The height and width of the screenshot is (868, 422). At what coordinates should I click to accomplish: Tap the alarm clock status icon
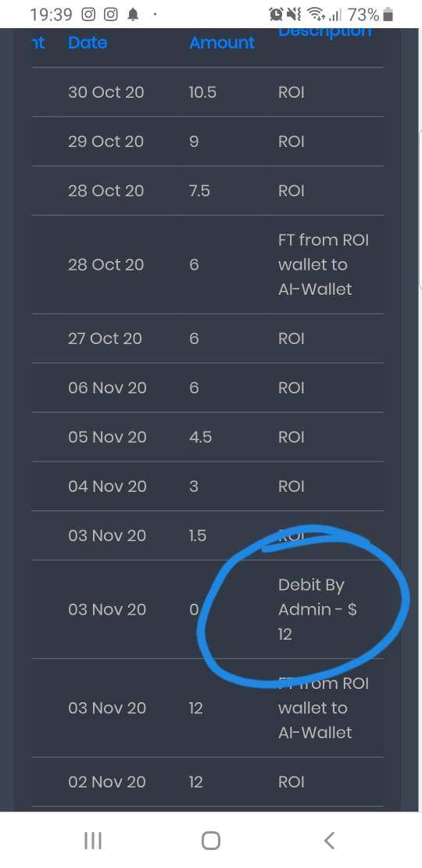coord(276,14)
